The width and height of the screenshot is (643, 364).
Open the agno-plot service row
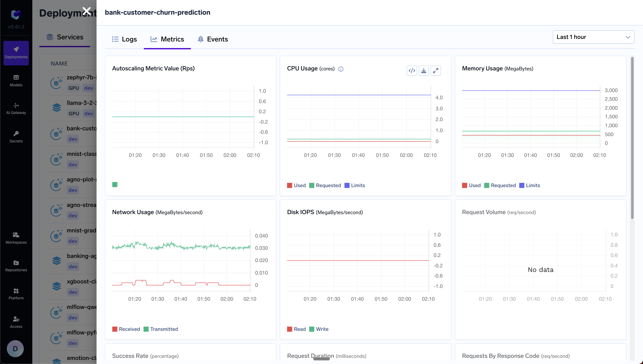click(x=71, y=185)
